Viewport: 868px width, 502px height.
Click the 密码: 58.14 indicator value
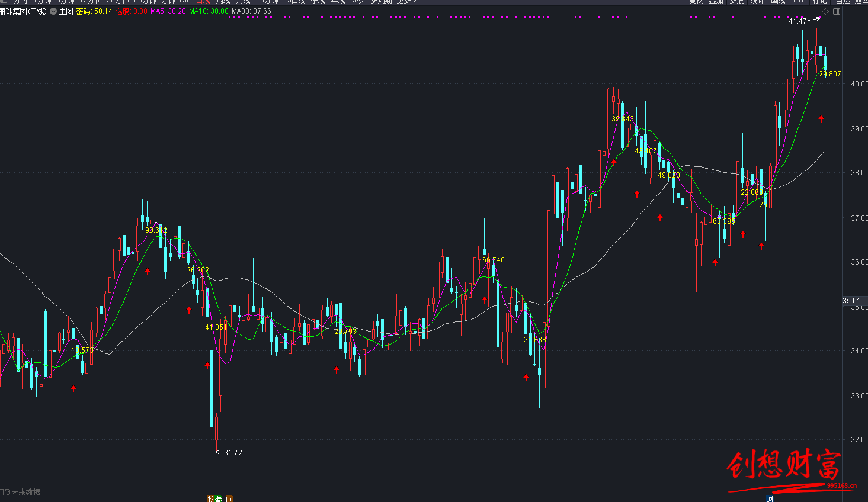(x=94, y=11)
